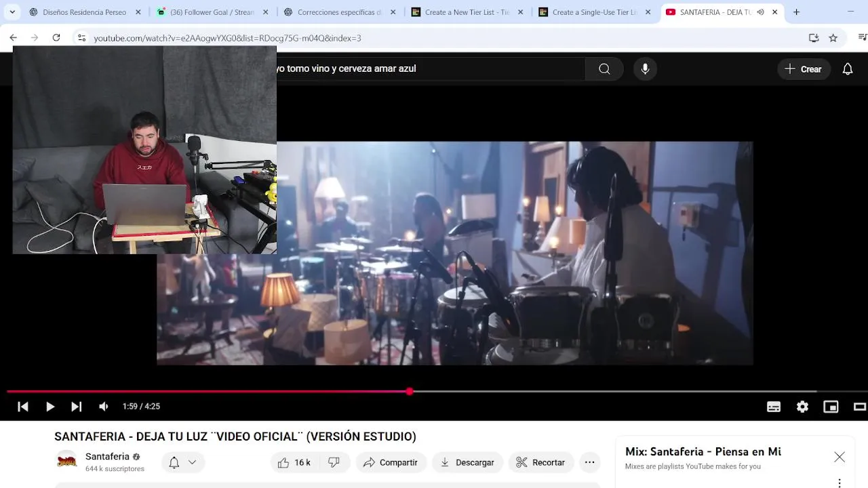Click the 644 k suscriptores text

point(115,468)
